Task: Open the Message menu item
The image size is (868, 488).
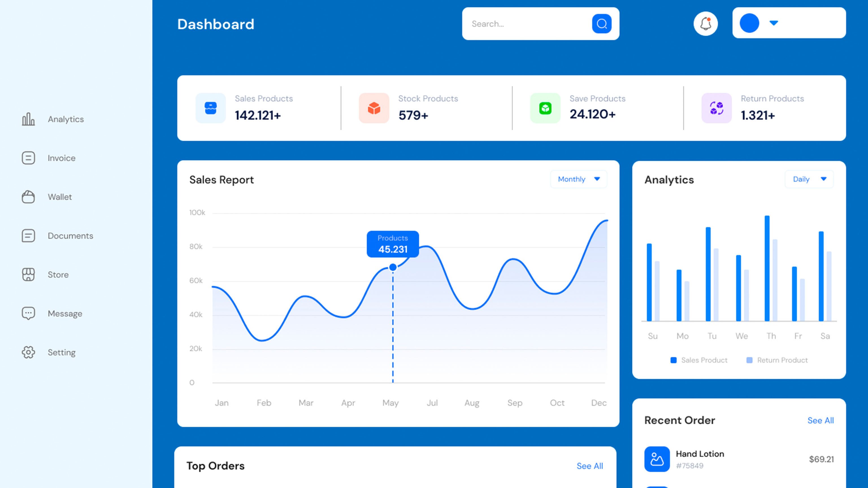Action: pos(65,313)
